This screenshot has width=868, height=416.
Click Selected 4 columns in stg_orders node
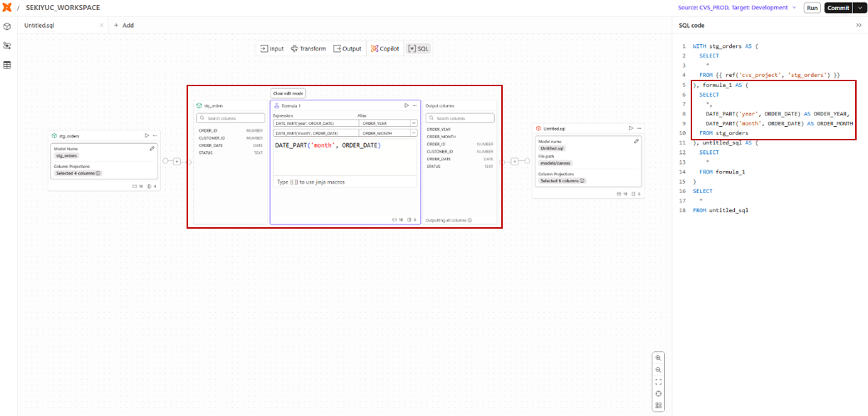(x=78, y=173)
